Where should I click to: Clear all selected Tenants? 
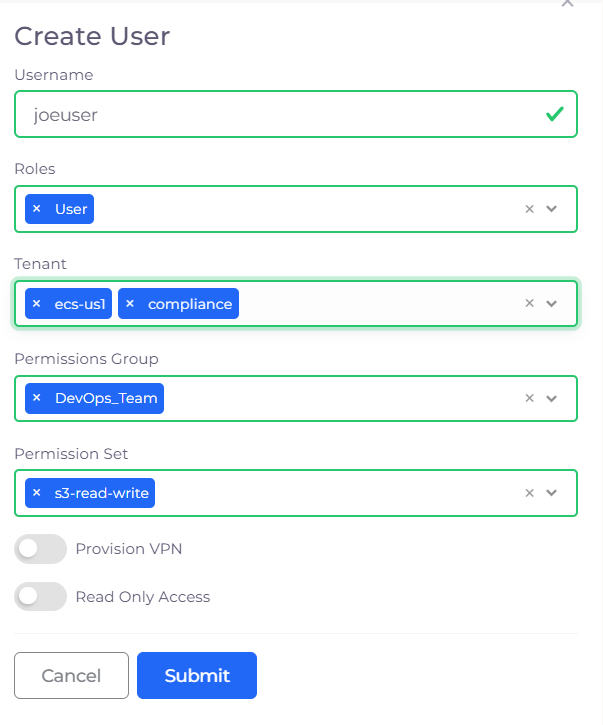(x=530, y=304)
